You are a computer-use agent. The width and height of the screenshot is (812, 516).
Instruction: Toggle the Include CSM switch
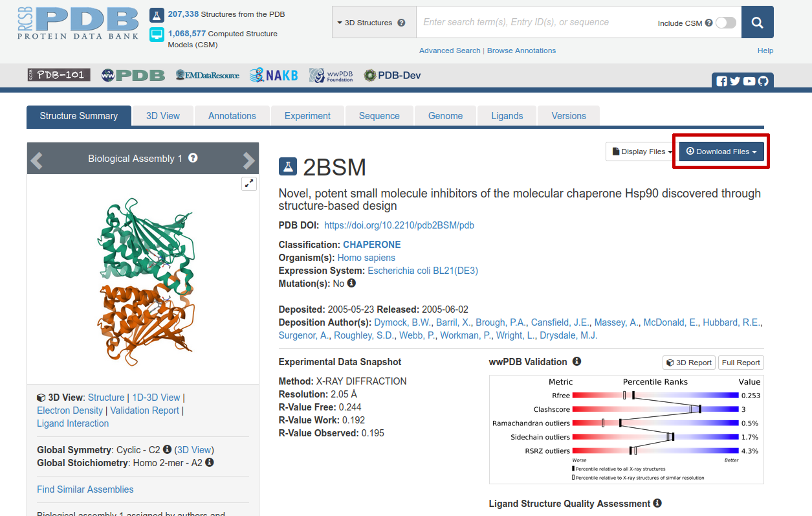point(726,23)
